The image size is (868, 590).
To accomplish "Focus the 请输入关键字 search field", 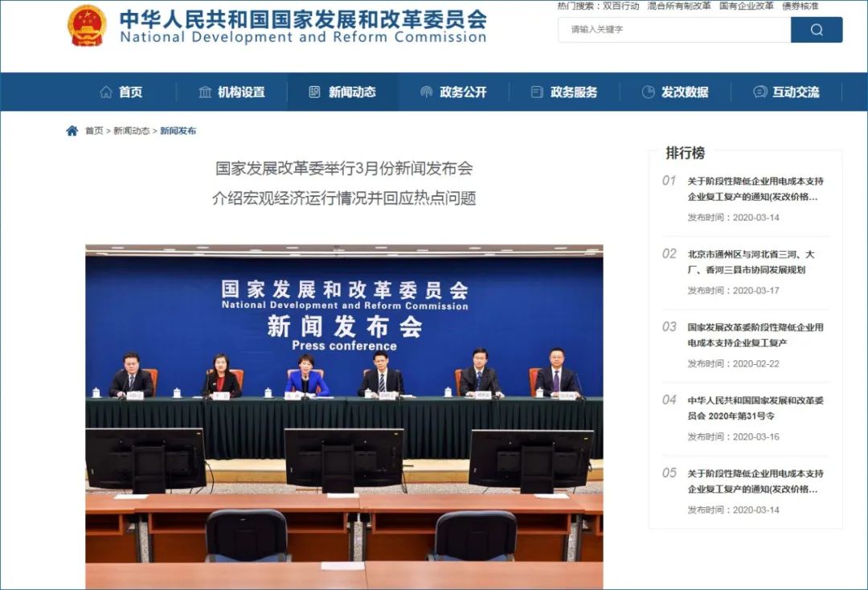I will [x=674, y=30].
